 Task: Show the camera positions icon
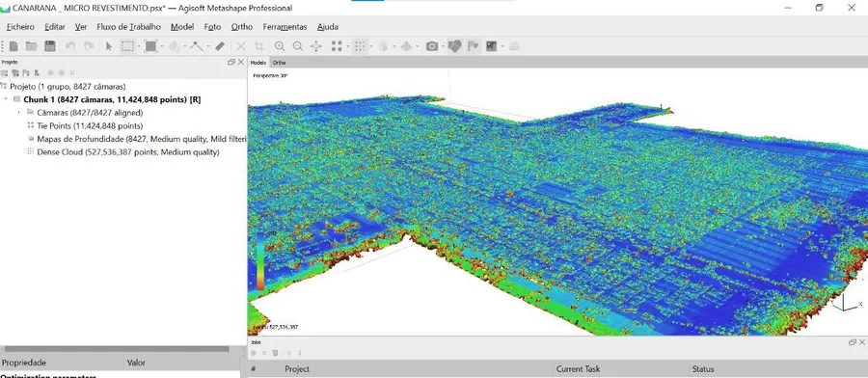[432, 46]
